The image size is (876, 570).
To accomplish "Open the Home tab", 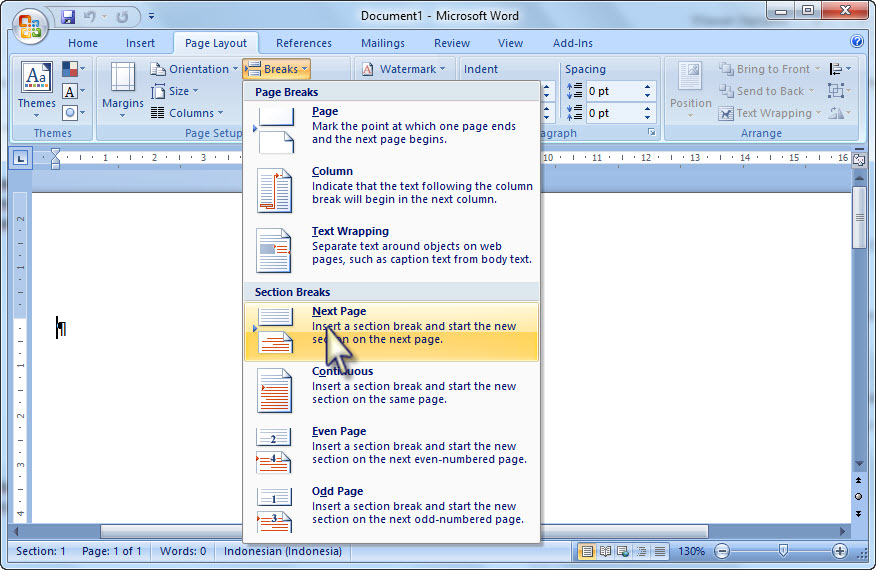I will 83,43.
